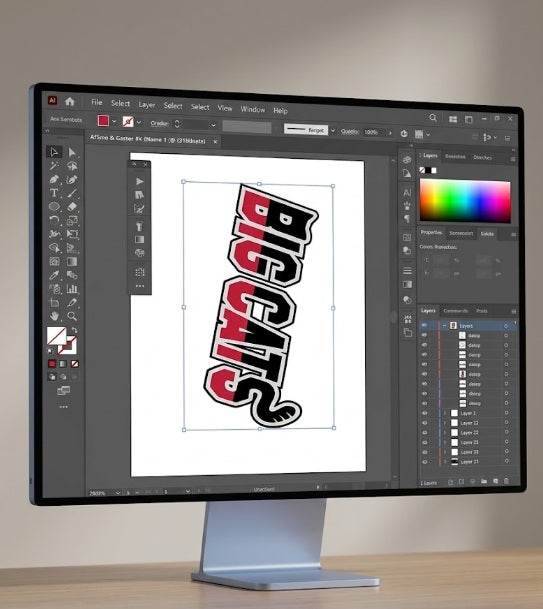Image resolution: width=543 pixels, height=609 pixels.
Task: Open the search magnifier in top bar
Action: pos(433,118)
